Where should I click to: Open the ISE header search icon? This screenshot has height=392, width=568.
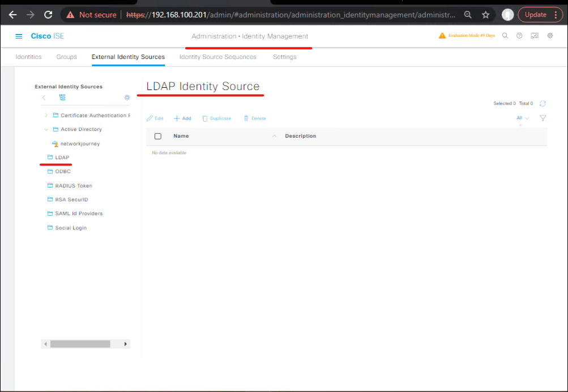click(x=505, y=36)
